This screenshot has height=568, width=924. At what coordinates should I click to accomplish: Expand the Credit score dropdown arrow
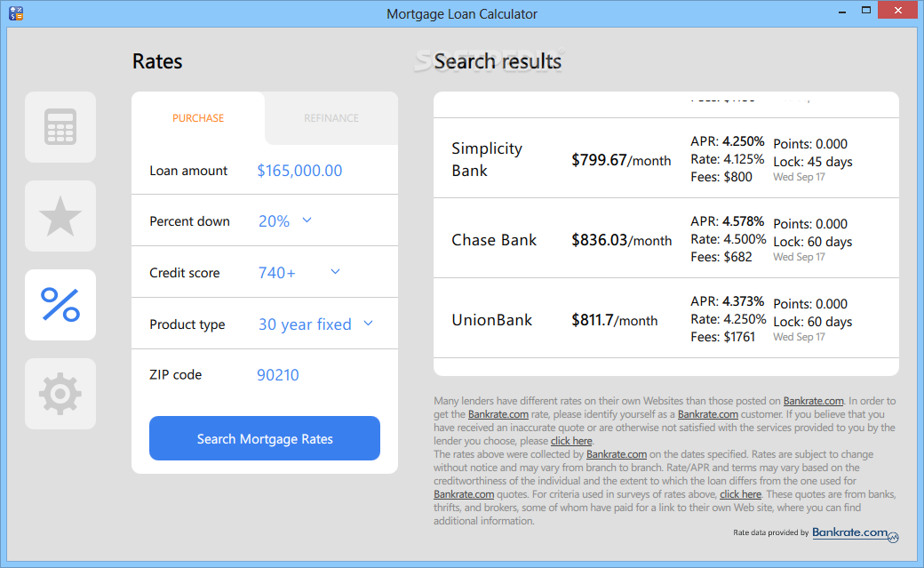point(335,272)
